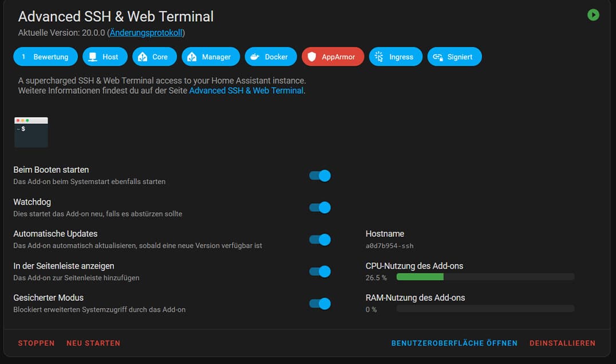Follow the Advanced SSH & Web Terminal link
This screenshot has height=364, width=616.
click(x=246, y=90)
